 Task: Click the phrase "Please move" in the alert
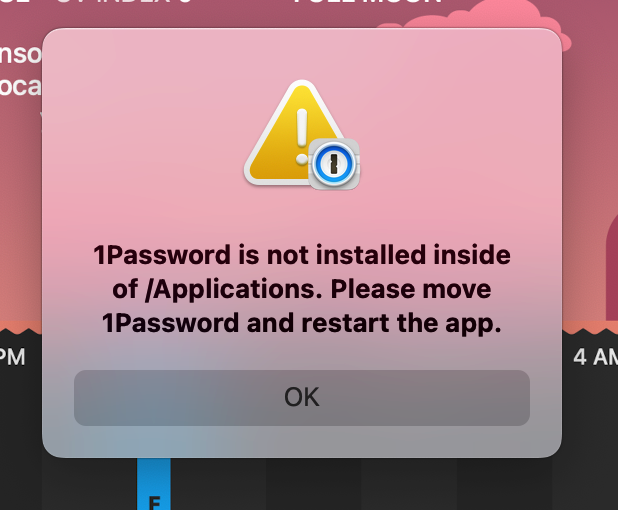pyautogui.click(x=411, y=289)
